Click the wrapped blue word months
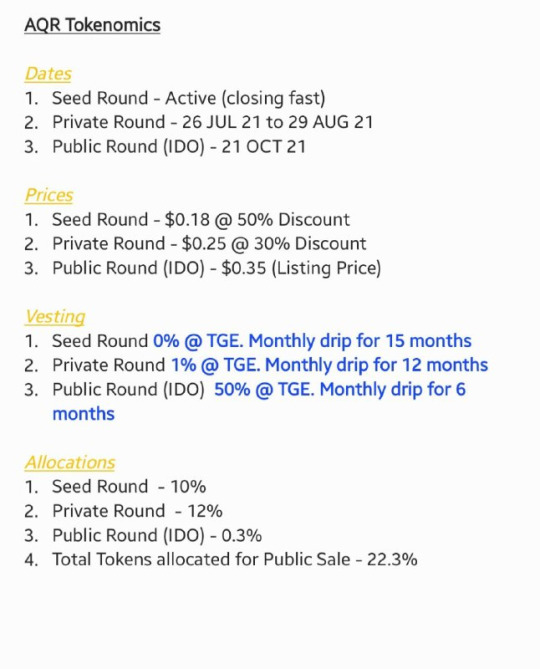Screen dimensions: 540x669 point(83,414)
